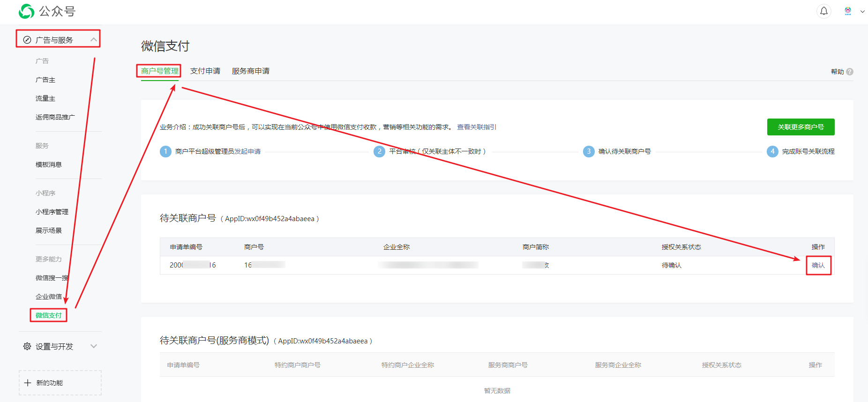Click the application number starting with 200
868x402 pixels.
coord(193,265)
